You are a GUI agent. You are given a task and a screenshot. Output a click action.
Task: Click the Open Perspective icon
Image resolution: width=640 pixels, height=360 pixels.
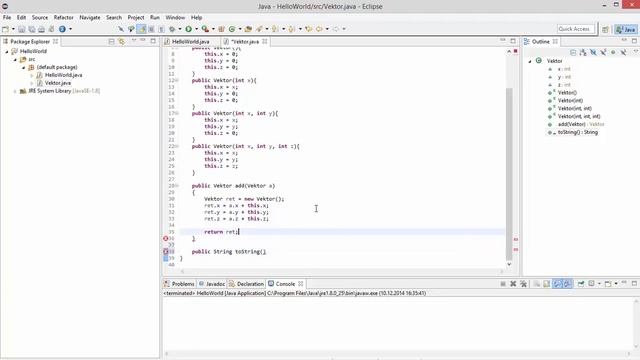605,29
